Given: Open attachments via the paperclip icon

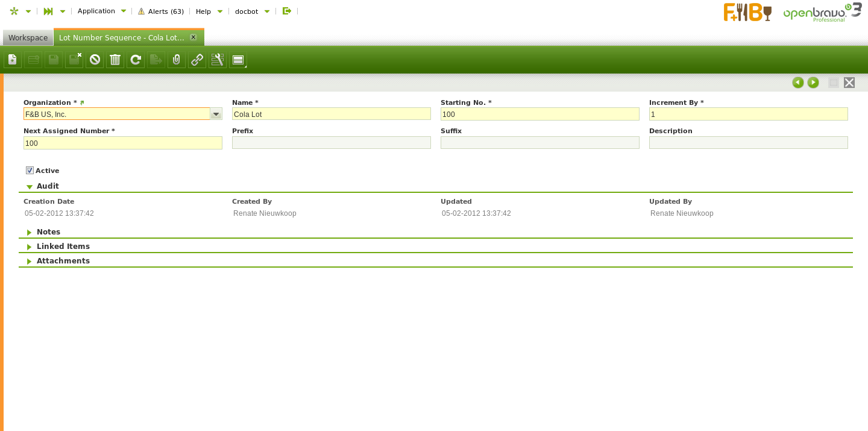Looking at the screenshot, I should pyautogui.click(x=177, y=60).
